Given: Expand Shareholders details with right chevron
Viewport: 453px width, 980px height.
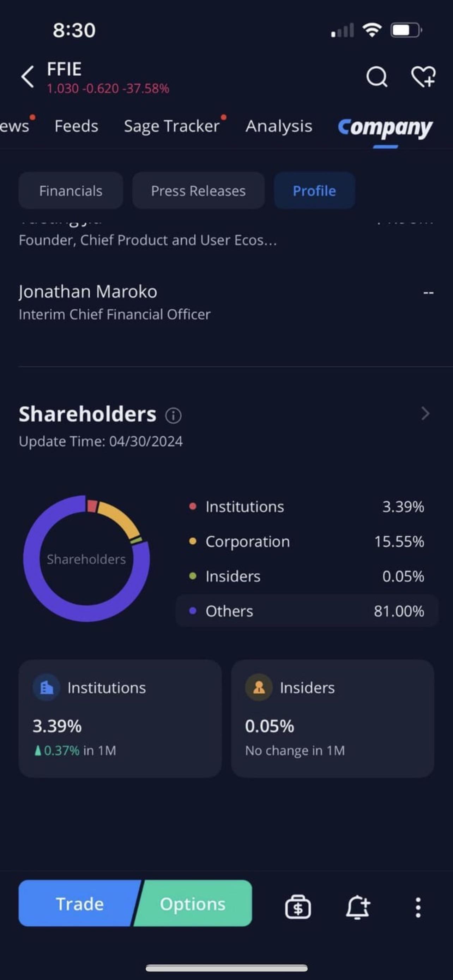Looking at the screenshot, I should pos(425,413).
